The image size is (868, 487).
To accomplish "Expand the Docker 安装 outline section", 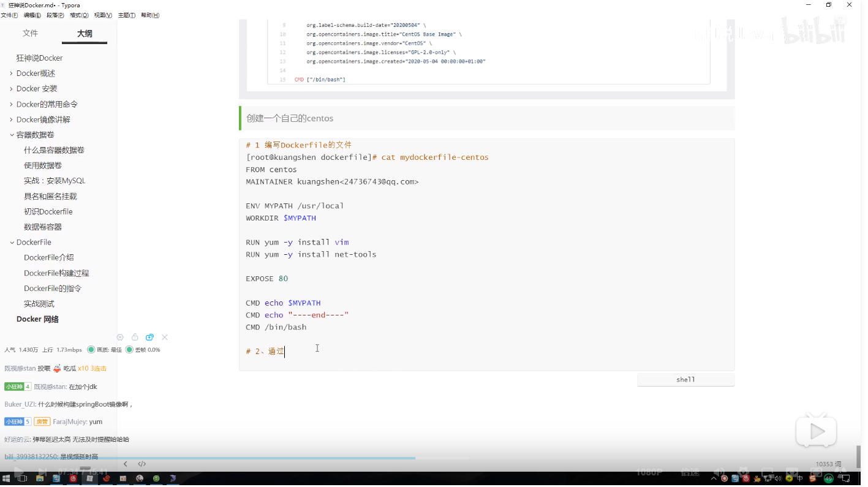I will pyautogui.click(x=12, y=89).
